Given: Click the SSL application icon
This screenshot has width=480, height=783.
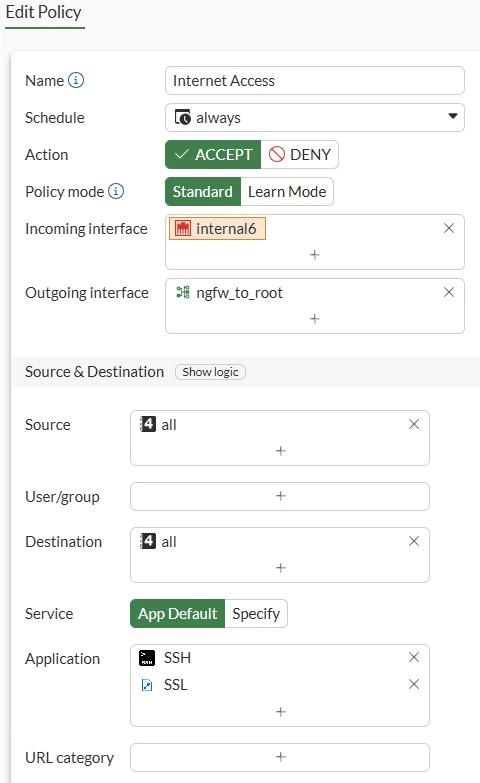Looking at the screenshot, I should point(147,685).
